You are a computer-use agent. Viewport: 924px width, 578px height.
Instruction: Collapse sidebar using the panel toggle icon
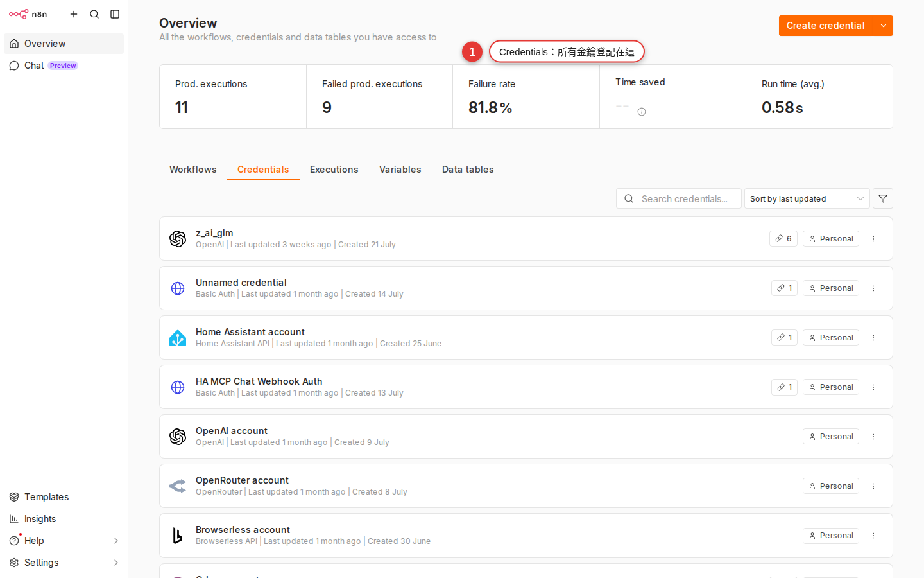[x=115, y=14]
